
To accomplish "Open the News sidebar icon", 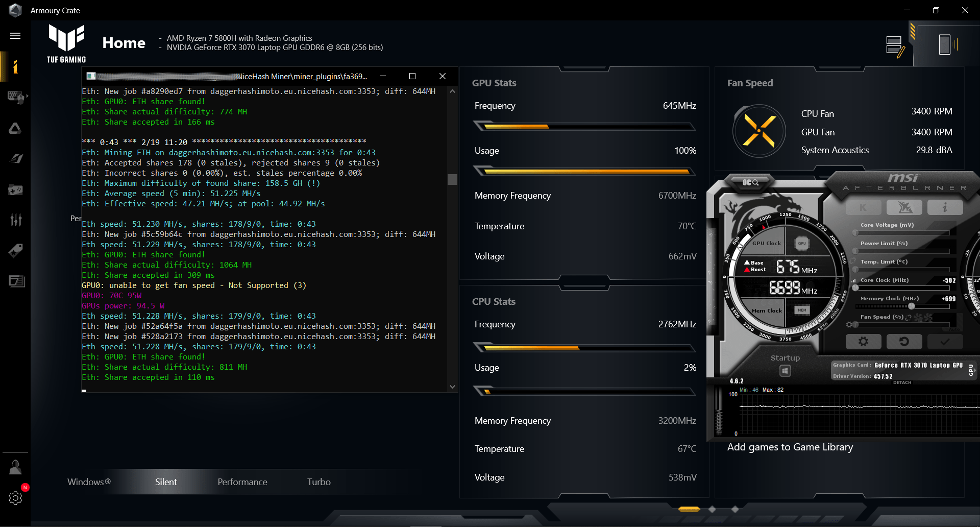I will pyautogui.click(x=16, y=281).
